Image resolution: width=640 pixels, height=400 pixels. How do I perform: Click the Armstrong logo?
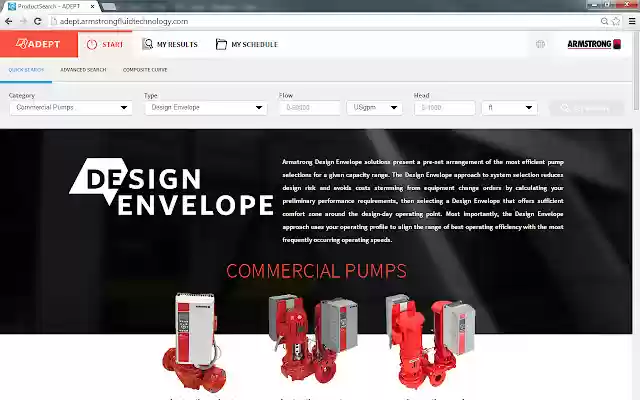coord(594,44)
